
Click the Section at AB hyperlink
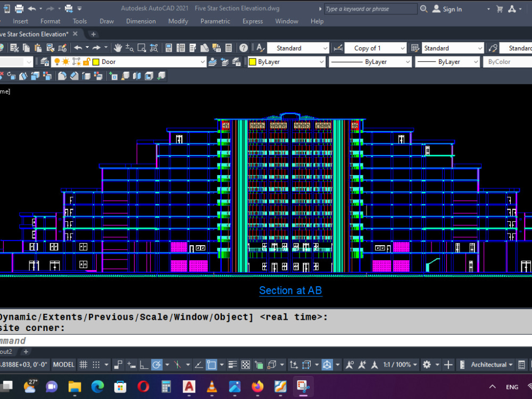[290, 290]
